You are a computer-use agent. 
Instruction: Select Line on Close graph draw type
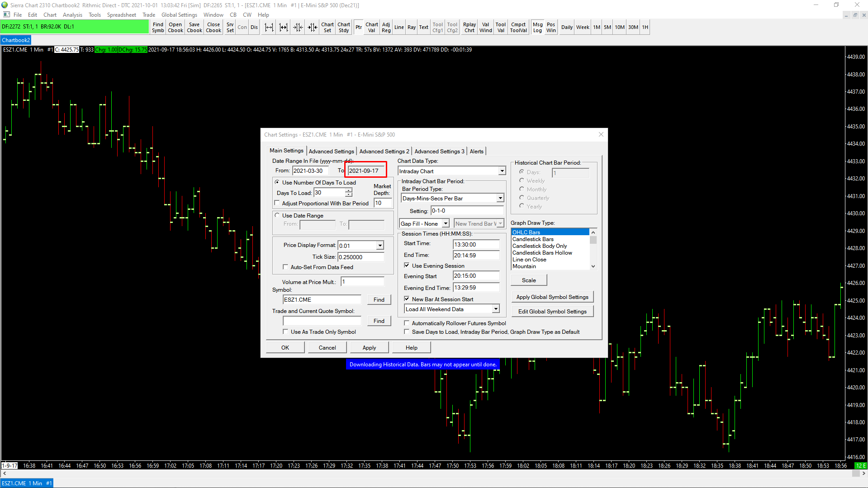click(x=550, y=260)
